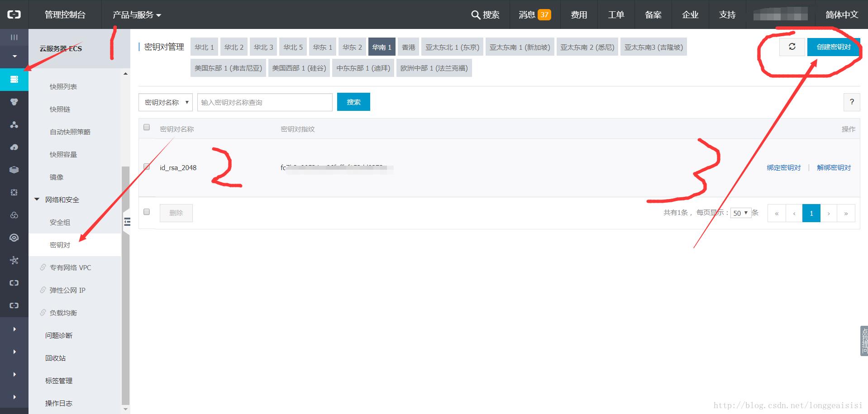Switch to 亚太东南 1 (新加坡) region tab
Viewport: 868px width, 414px height.
[520, 47]
